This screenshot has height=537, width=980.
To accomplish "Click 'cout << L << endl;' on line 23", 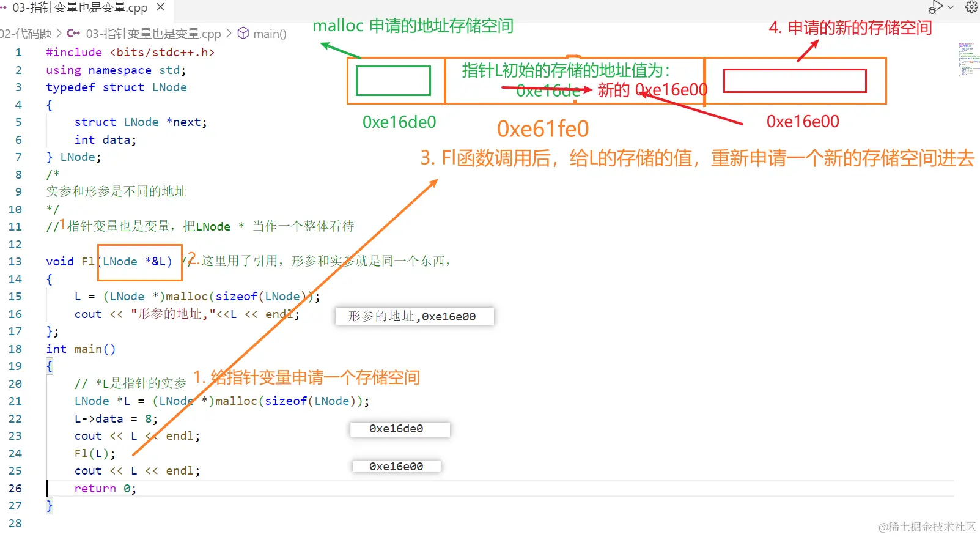I will [137, 436].
